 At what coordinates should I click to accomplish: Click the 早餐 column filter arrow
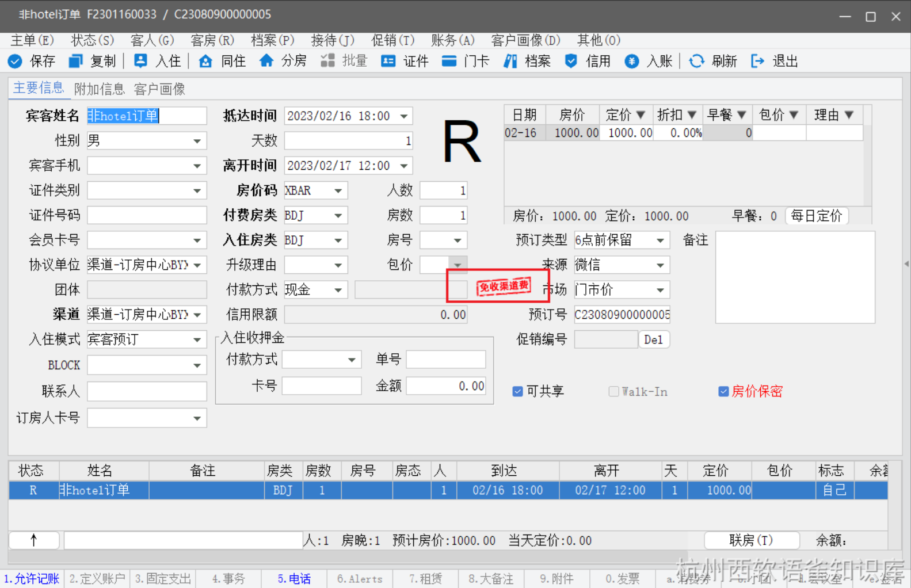click(x=742, y=115)
